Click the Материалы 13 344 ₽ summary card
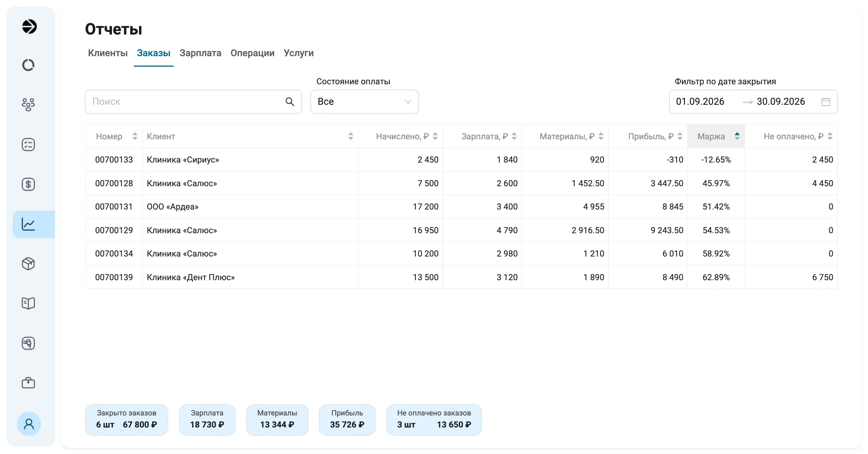Viewport: 868px width, 454px height. pos(277,420)
